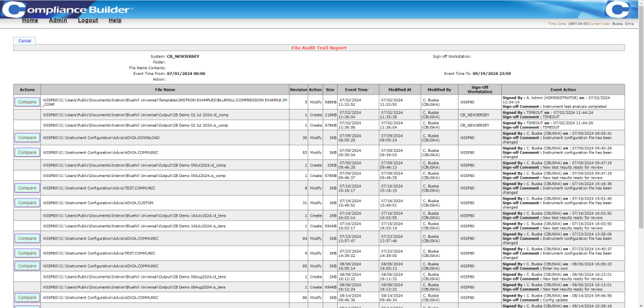Image resolution: width=644 pixels, height=308 pixels.
Task: Compare ADVIA.CUSTOM revision 31
Action: coord(27,203)
